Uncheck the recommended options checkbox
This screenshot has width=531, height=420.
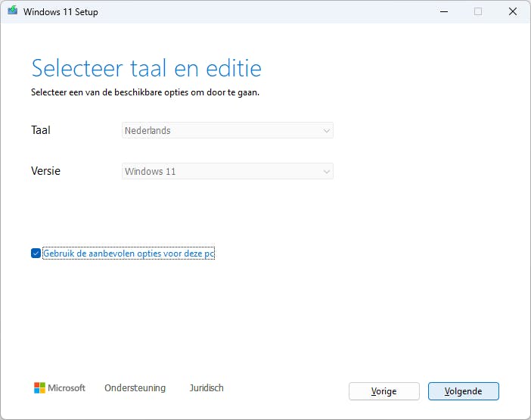click(36, 254)
